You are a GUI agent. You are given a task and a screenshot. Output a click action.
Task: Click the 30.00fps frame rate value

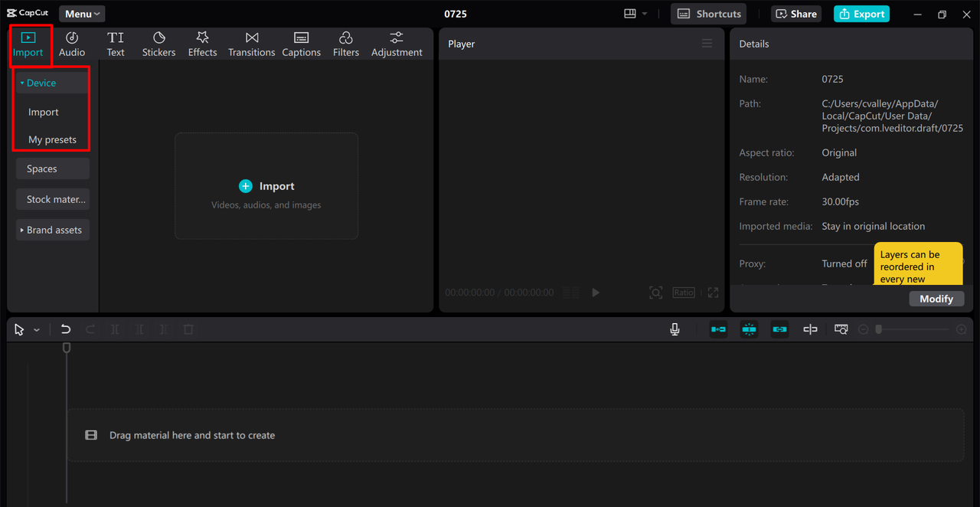click(x=841, y=201)
